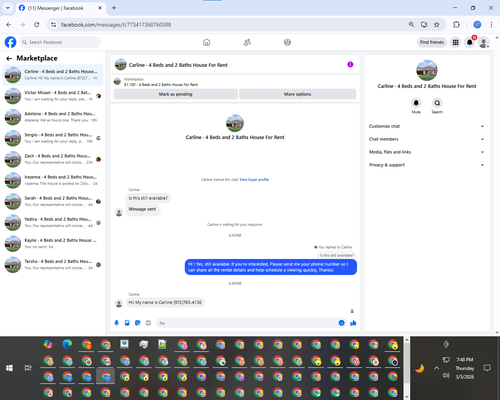Click the voice clip microphone icon
The height and width of the screenshot is (400, 500).
point(117,323)
